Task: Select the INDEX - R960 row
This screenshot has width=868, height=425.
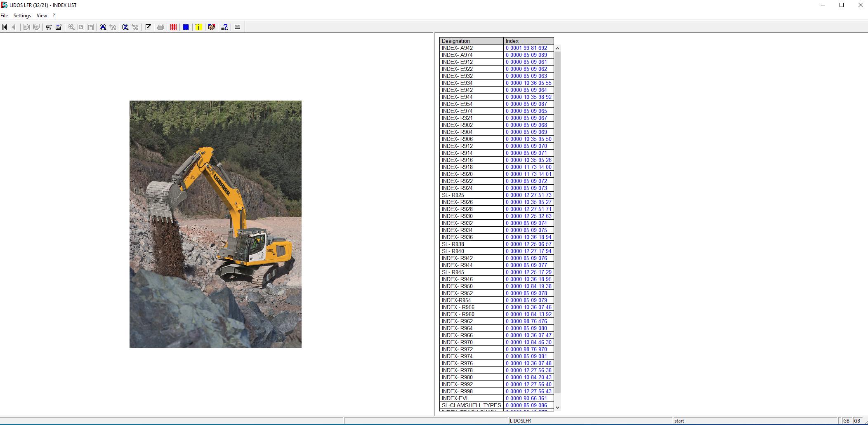Action: click(x=497, y=314)
